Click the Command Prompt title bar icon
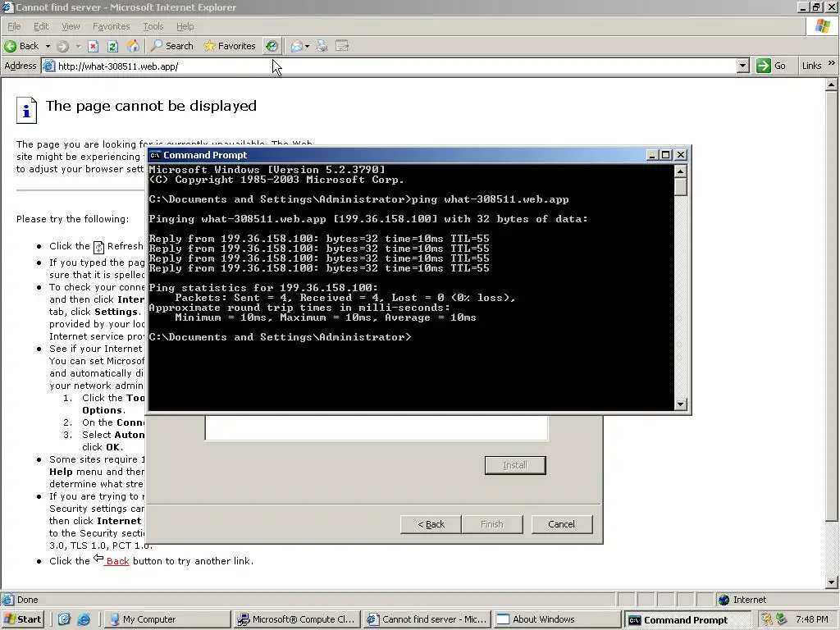840x630 pixels. tap(155, 155)
